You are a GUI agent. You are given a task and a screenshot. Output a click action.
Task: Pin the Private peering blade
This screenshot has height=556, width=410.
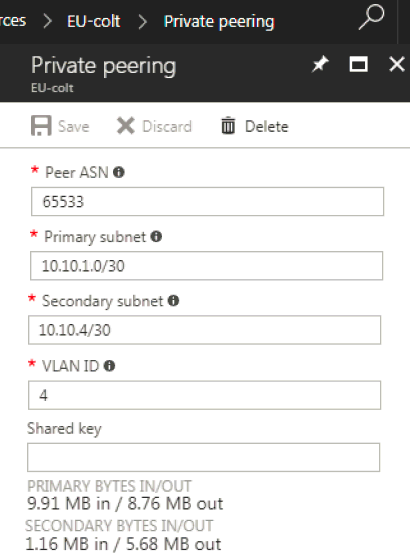coord(320,65)
